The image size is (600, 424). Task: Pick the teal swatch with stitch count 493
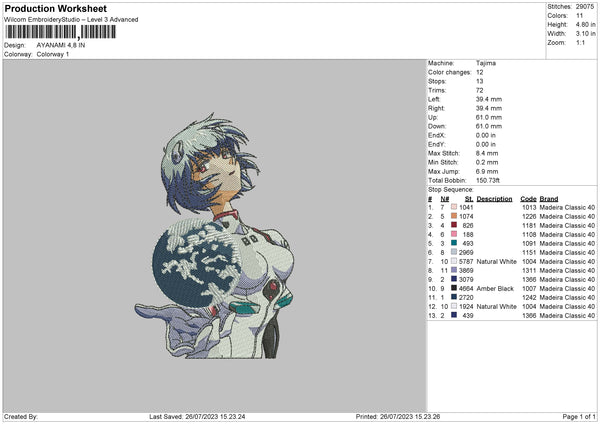(454, 243)
